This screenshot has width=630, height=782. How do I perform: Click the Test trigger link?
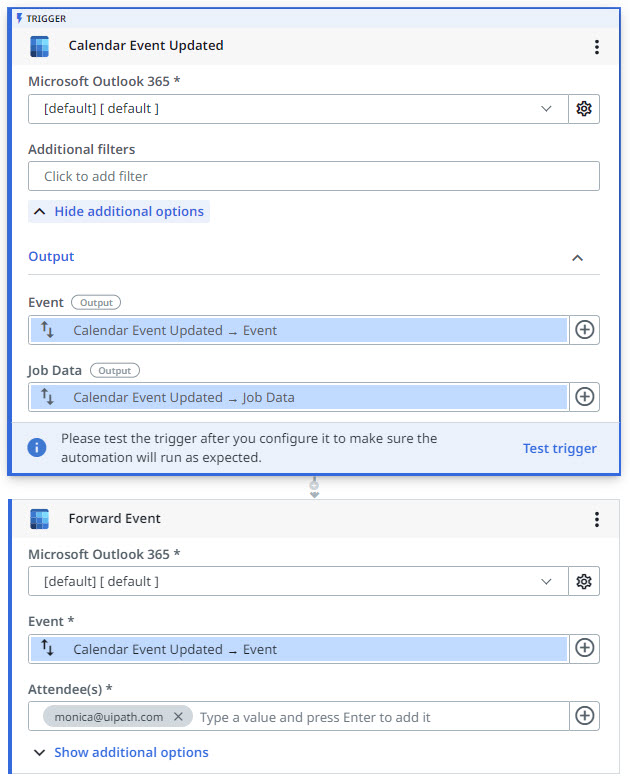pyautogui.click(x=559, y=448)
